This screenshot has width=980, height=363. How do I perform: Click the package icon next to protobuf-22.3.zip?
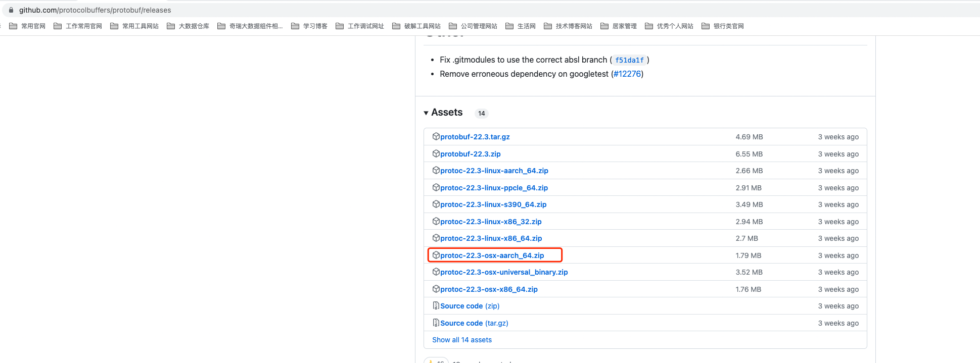[436, 153]
